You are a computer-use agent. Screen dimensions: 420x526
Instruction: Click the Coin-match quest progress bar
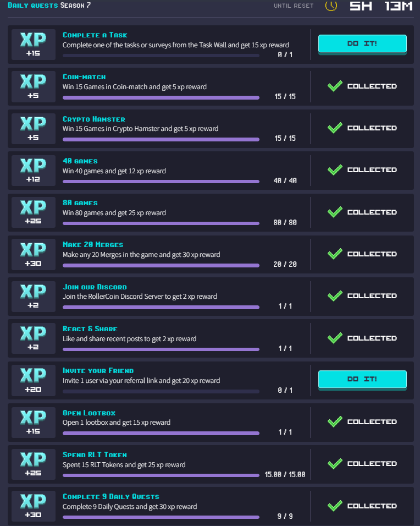(x=161, y=97)
